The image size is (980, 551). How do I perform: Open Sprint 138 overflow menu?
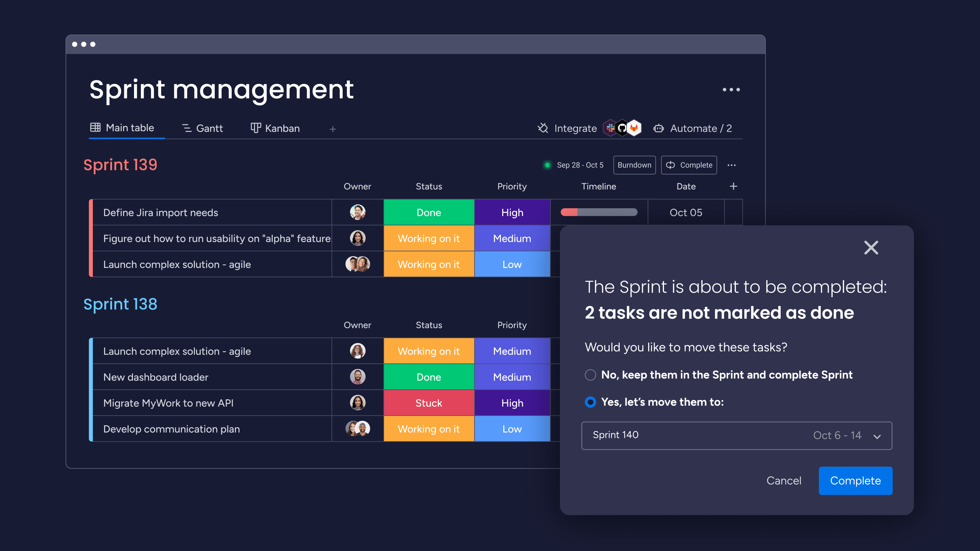[734, 304]
